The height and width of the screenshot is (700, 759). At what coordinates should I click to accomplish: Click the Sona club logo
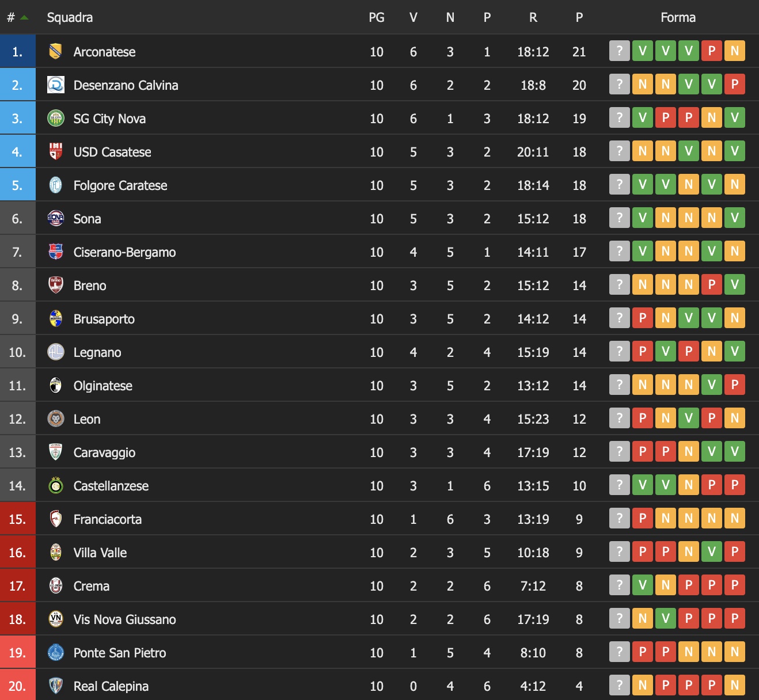[x=55, y=219]
